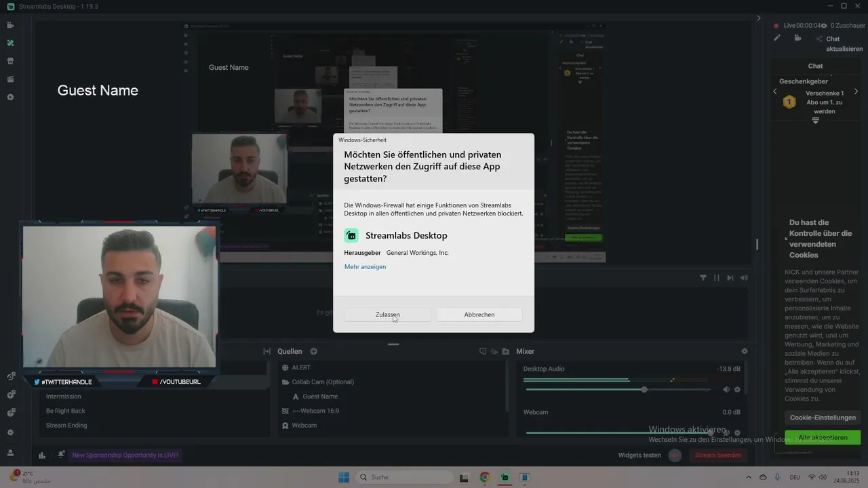Image resolution: width=868 pixels, height=488 pixels.
Task: Click the round REC record button
Action: [675, 455]
